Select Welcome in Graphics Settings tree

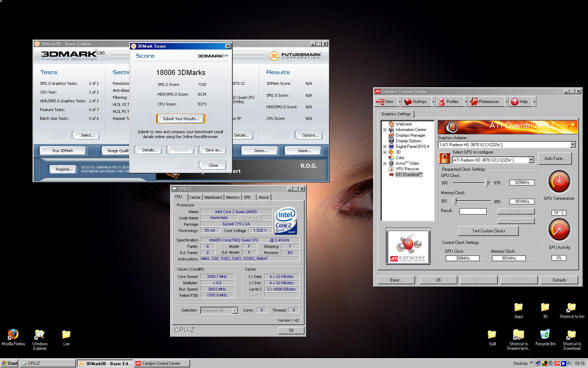(x=404, y=124)
